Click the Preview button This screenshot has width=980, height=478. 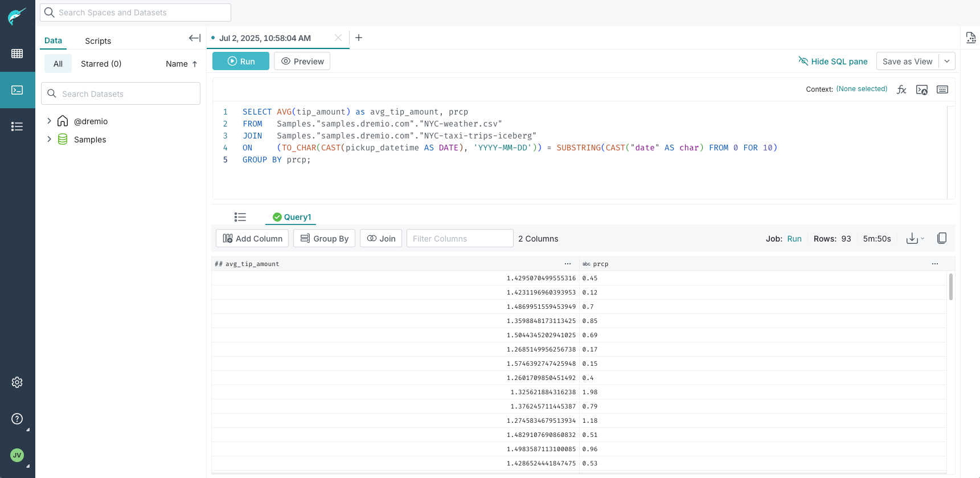(302, 62)
